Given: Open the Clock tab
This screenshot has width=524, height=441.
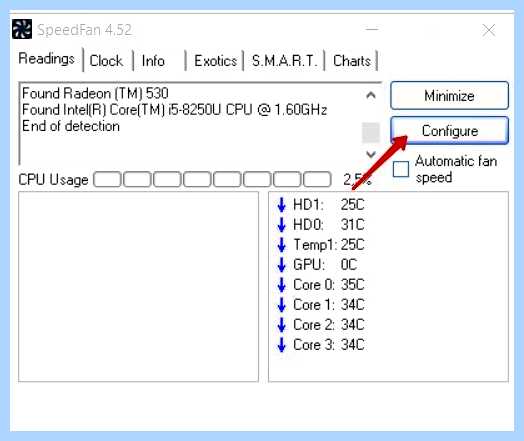Looking at the screenshot, I should click(106, 61).
